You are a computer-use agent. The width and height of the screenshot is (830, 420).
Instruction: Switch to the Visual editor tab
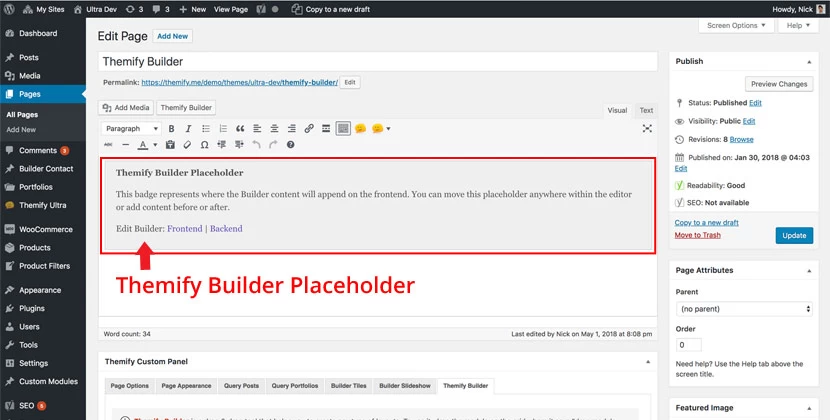[617, 110]
